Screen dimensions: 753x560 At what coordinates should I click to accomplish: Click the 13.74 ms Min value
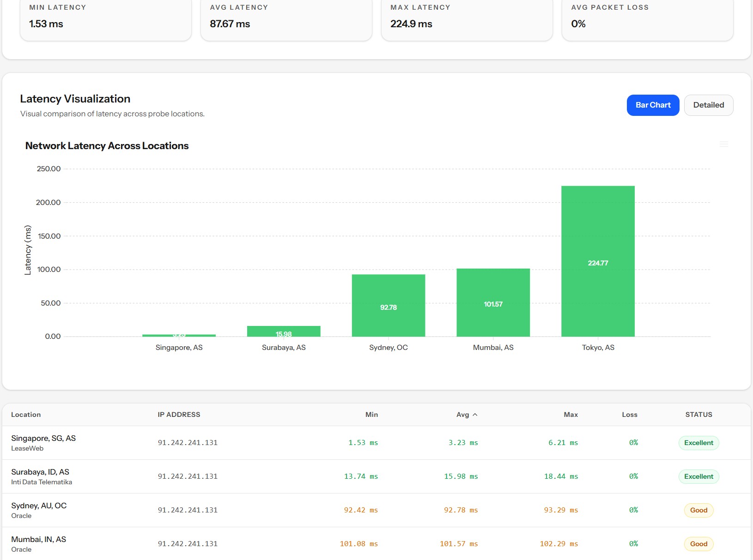(361, 476)
